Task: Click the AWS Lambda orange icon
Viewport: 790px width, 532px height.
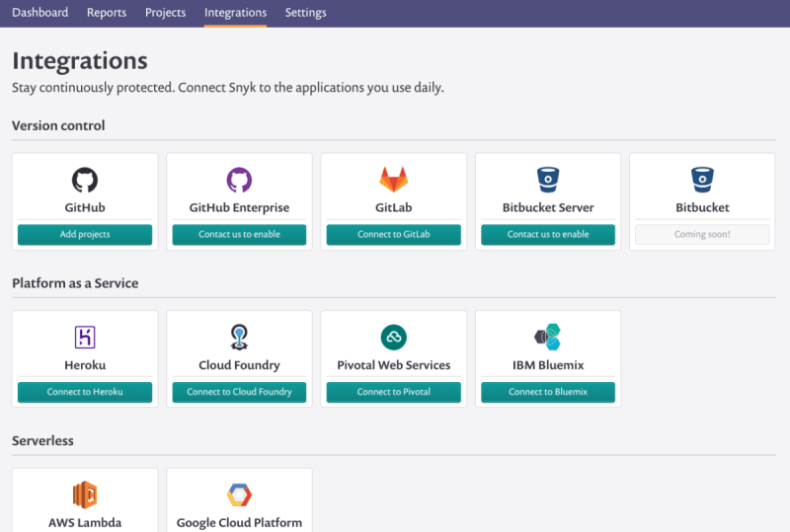Action: coord(85,494)
